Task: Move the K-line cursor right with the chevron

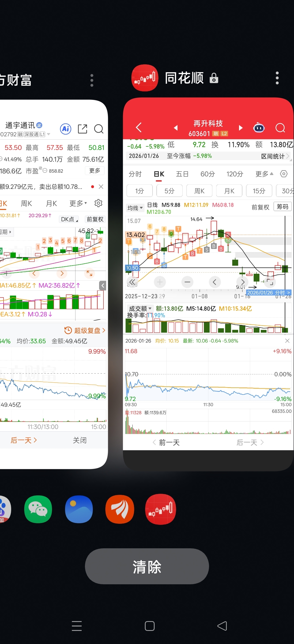Action: (243, 282)
